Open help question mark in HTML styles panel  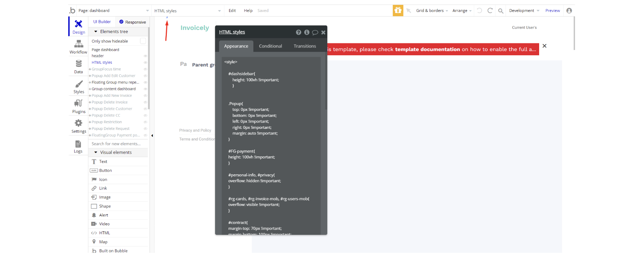pos(298,32)
